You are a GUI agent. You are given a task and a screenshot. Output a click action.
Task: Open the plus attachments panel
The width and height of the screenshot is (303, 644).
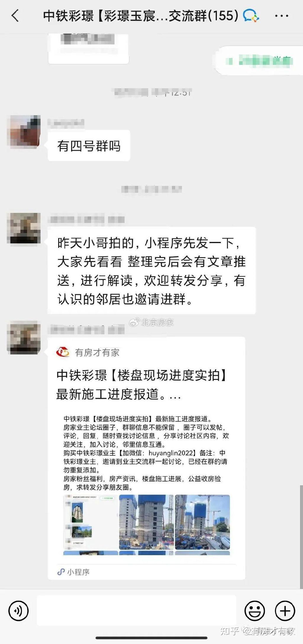point(285,611)
